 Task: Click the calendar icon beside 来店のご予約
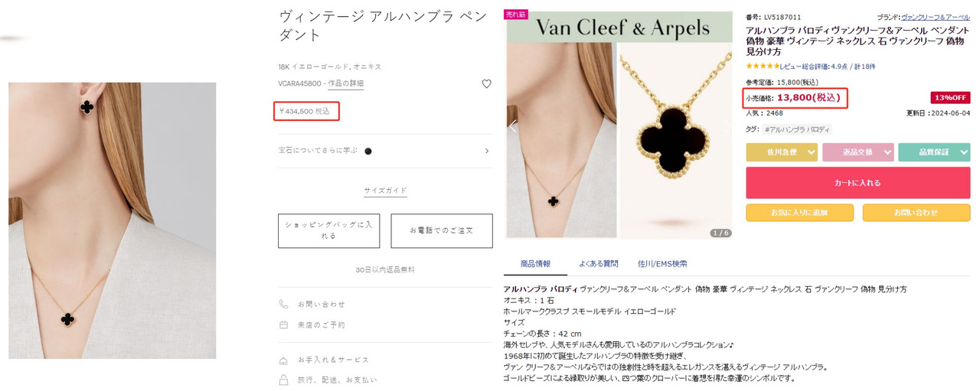pyautogui.click(x=284, y=324)
